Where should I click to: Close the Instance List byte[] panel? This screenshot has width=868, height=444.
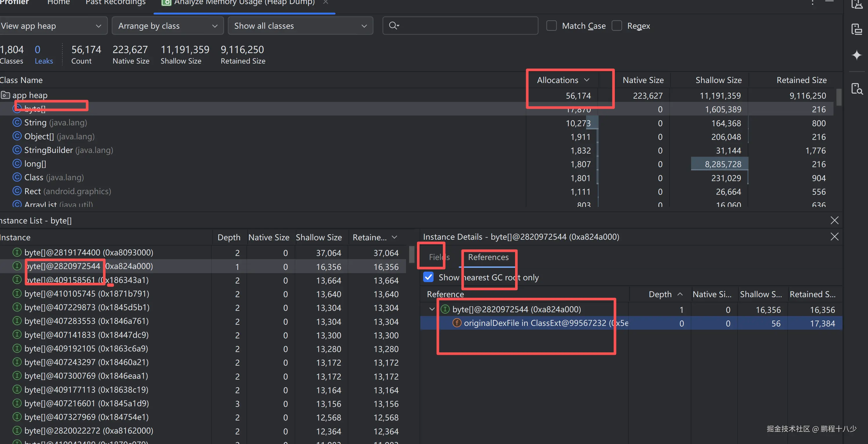click(834, 221)
